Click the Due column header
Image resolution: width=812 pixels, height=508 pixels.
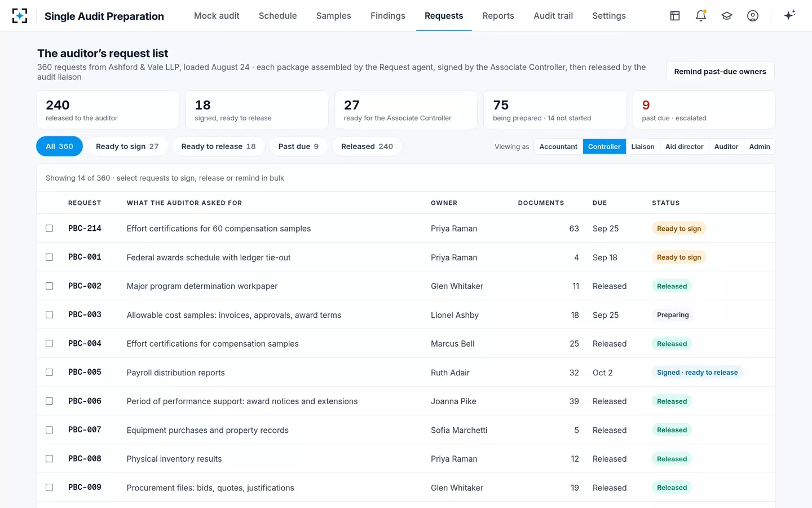600,203
